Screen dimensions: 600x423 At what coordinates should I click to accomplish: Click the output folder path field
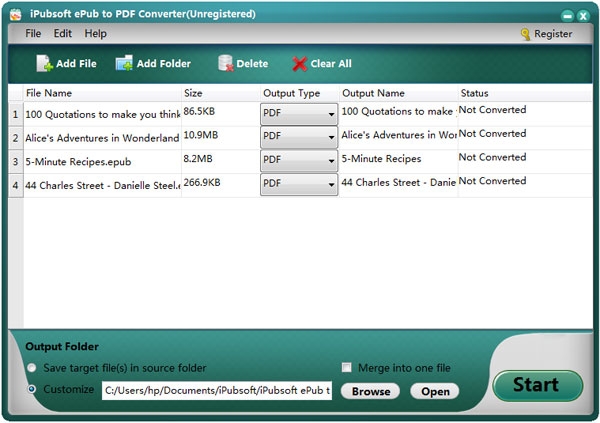tap(217, 390)
